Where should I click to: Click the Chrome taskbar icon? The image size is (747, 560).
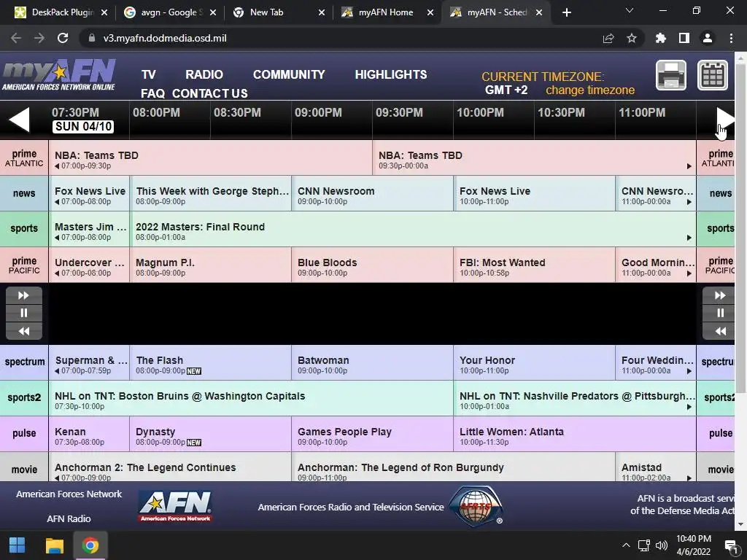pyautogui.click(x=90, y=545)
